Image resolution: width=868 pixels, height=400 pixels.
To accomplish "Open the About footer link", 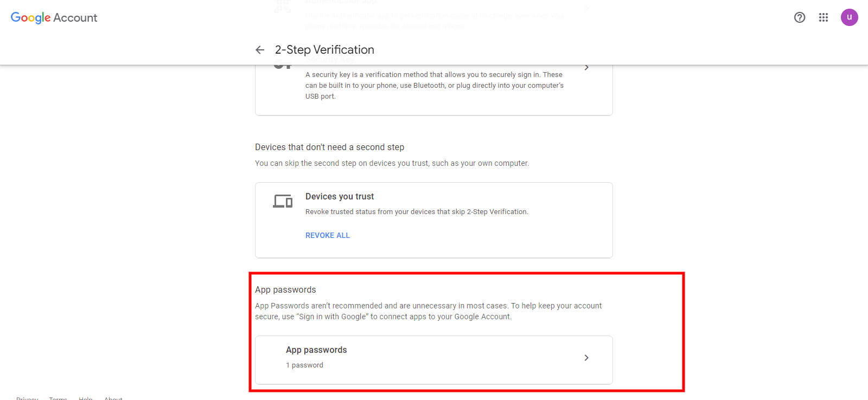I will (113, 398).
